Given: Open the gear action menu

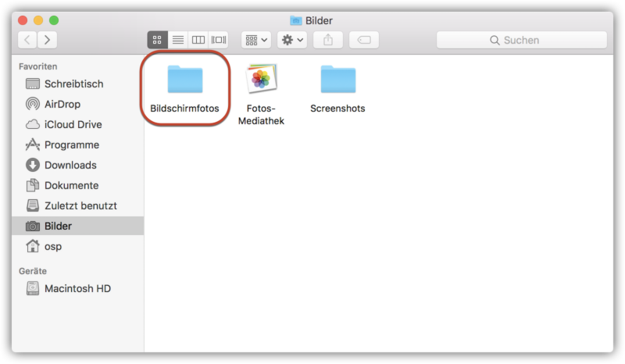Looking at the screenshot, I should [292, 40].
